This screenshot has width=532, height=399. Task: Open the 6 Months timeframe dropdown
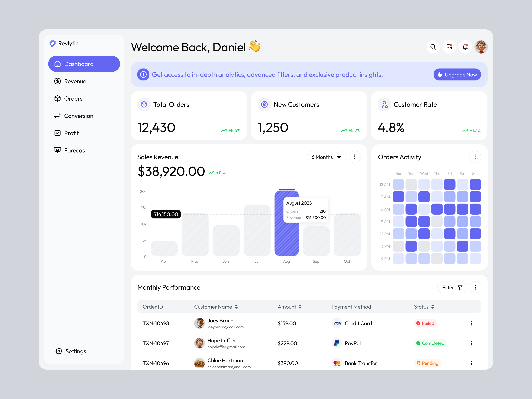pos(326,157)
